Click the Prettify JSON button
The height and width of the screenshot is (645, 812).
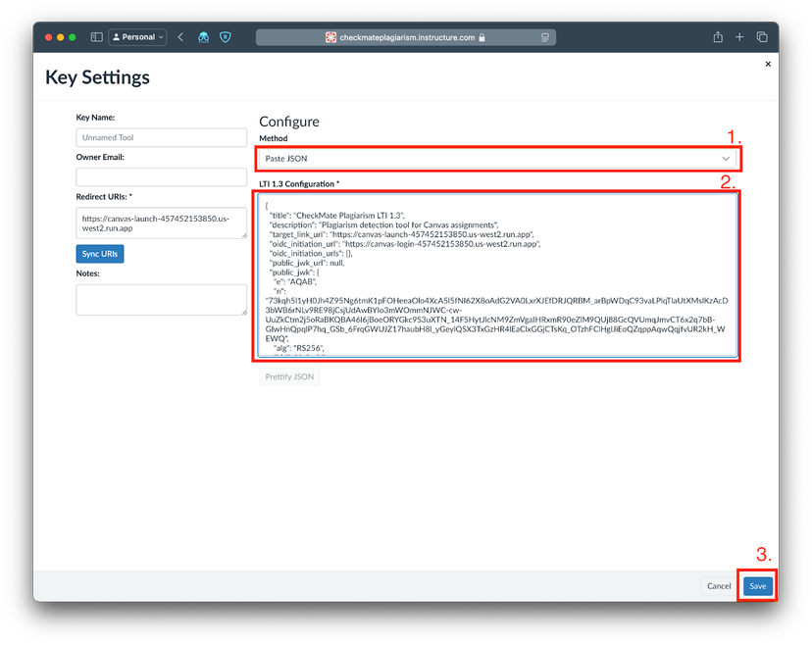point(288,375)
